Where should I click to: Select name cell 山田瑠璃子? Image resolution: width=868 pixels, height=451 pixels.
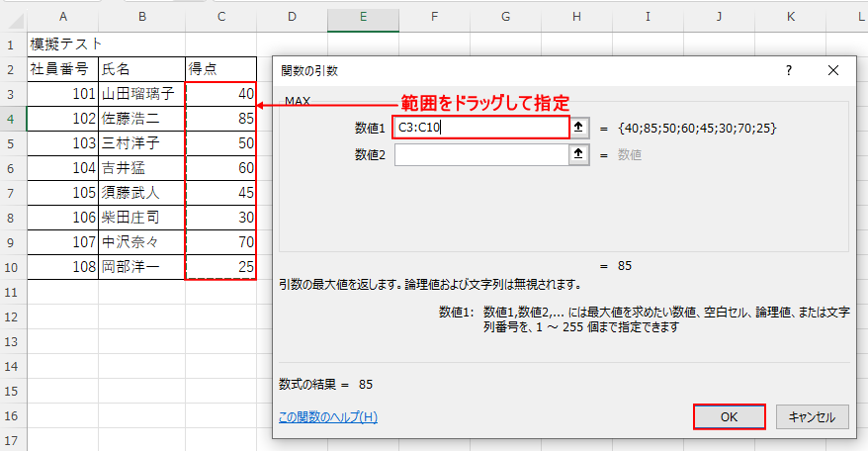(x=142, y=94)
